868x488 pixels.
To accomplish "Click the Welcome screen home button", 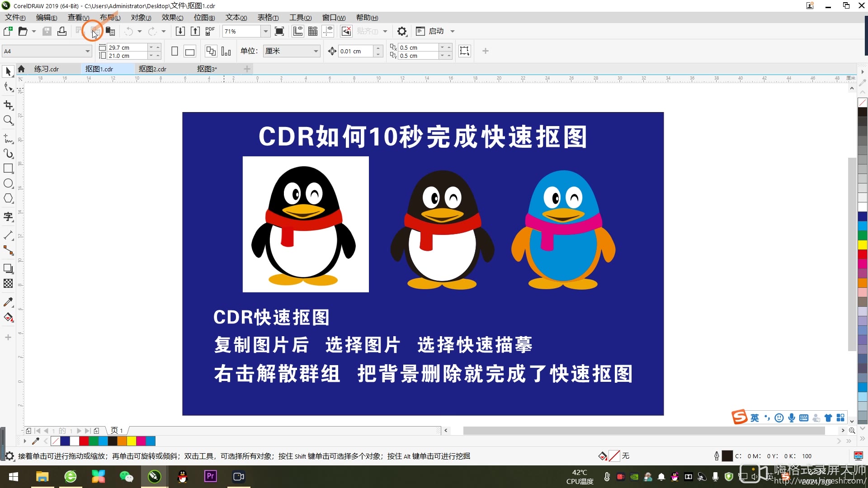I will coord(21,69).
